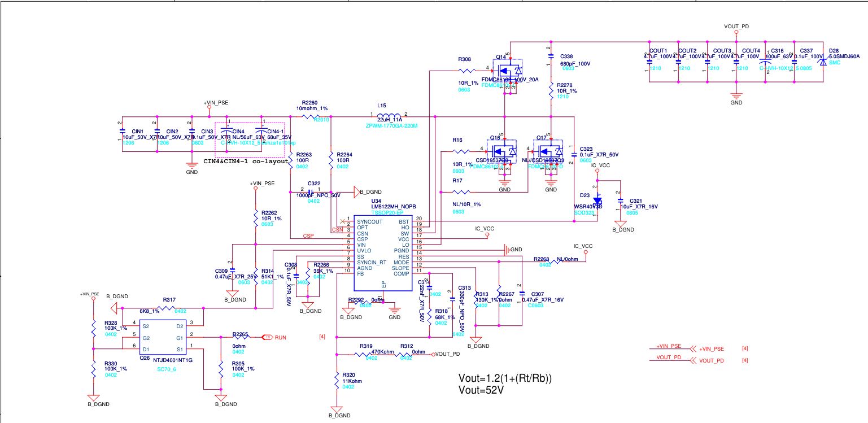Click the R2264 100R resistor symbol
Screen dimensions: 868x423
[x=331, y=162]
